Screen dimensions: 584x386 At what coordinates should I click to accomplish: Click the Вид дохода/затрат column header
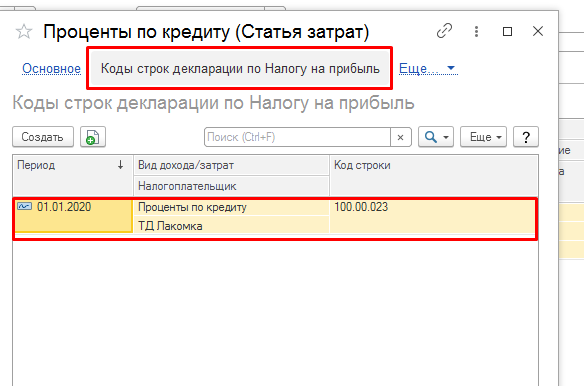click(x=231, y=165)
